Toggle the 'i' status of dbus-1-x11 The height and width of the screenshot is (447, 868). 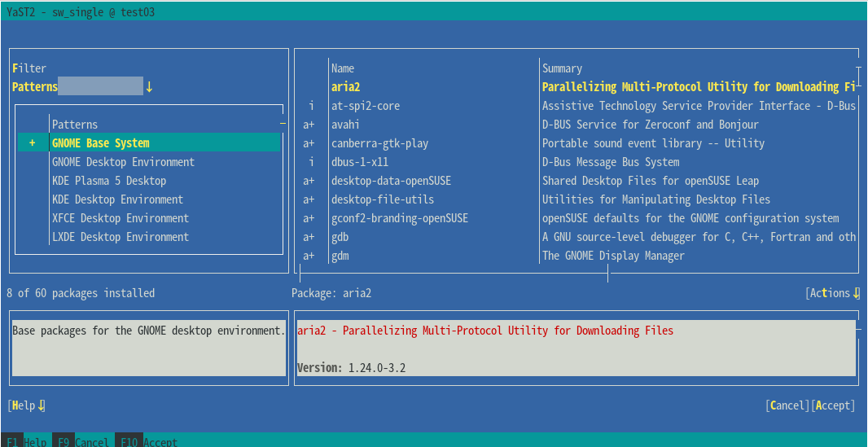[312, 162]
